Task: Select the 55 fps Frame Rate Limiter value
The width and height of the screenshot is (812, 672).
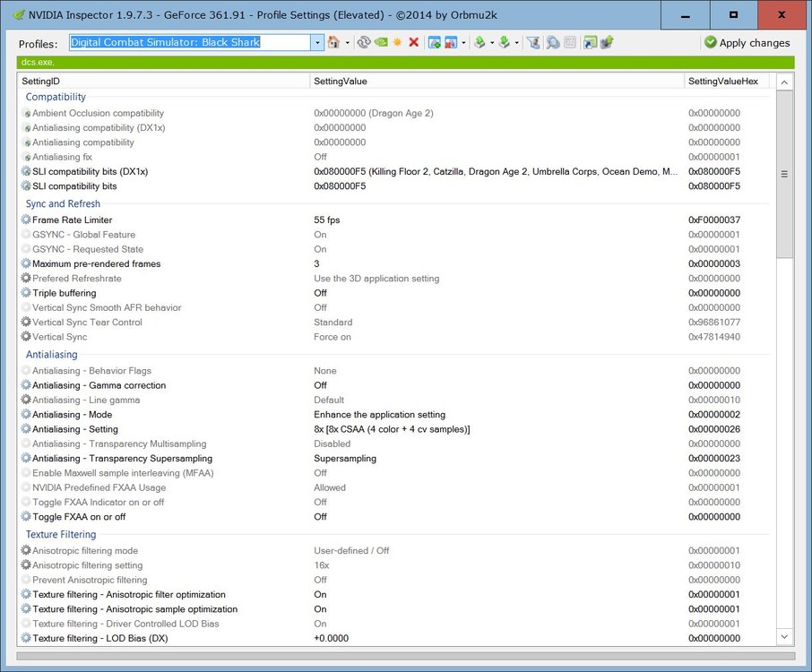Action: tap(327, 220)
